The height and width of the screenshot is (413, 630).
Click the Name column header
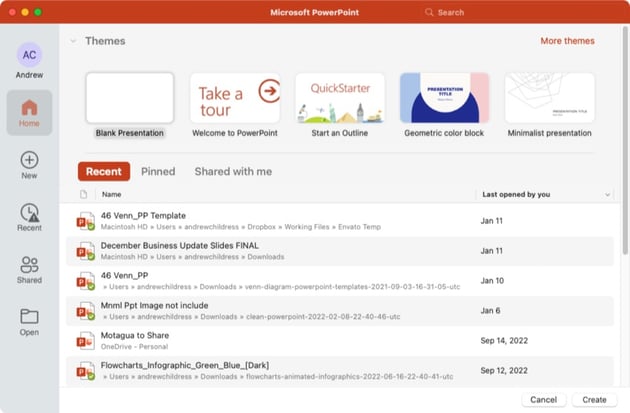coord(111,195)
